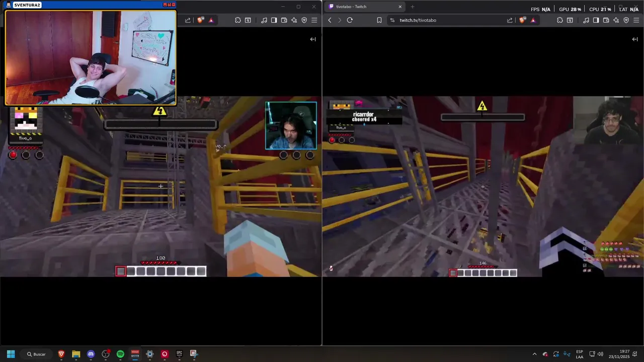
Task: Select the tivotabo - Twitch tab
Action: coord(365,7)
